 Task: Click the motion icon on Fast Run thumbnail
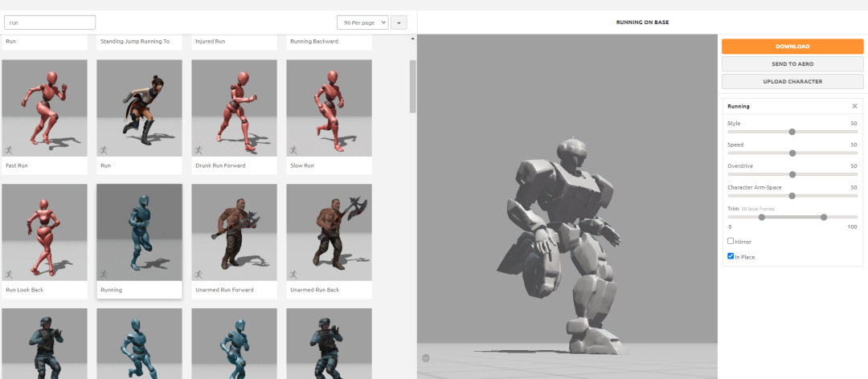click(x=10, y=150)
